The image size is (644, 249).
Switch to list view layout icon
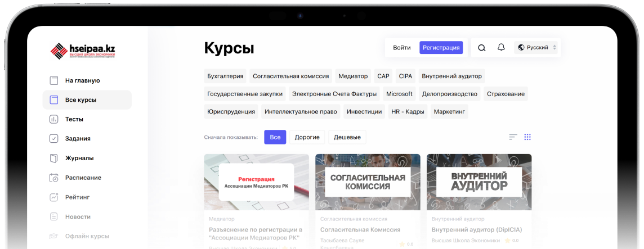(x=513, y=137)
